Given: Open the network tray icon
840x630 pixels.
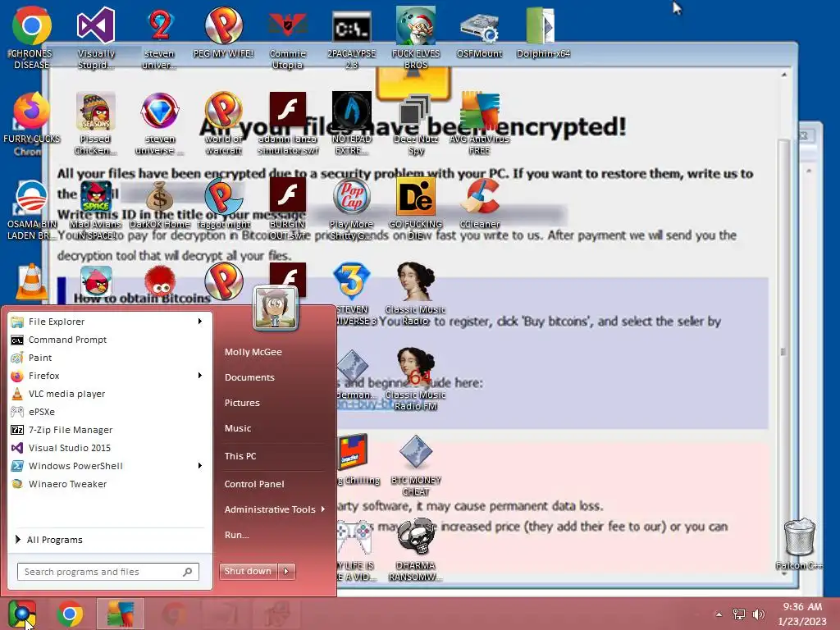Looking at the screenshot, I should point(739,614).
